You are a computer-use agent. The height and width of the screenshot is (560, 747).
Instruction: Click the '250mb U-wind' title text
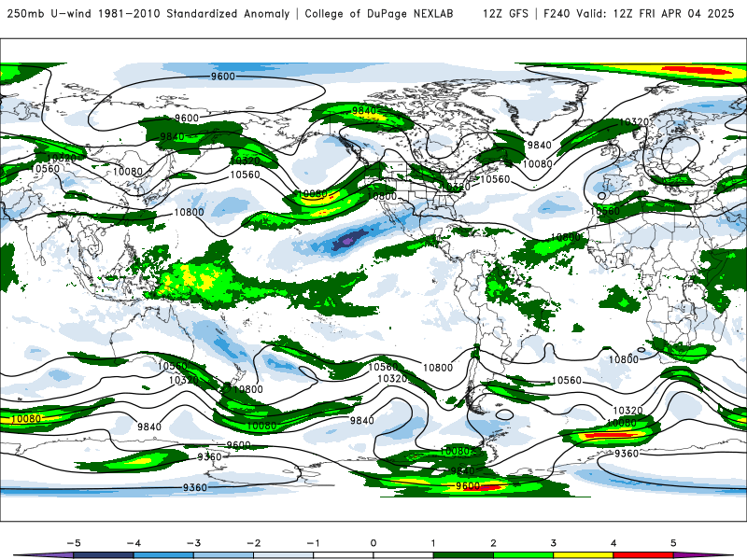49,14
